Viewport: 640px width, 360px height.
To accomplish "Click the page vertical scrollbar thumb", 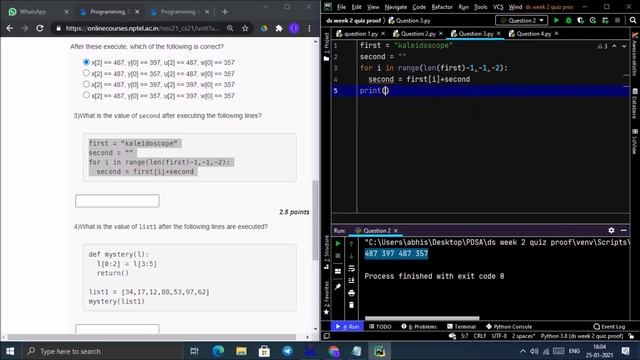I will [316, 220].
